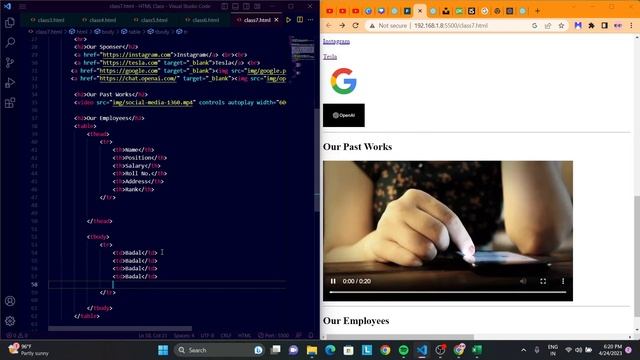Open Spaces indentation setting in status bar
The image size is (640, 360).
click(184, 336)
